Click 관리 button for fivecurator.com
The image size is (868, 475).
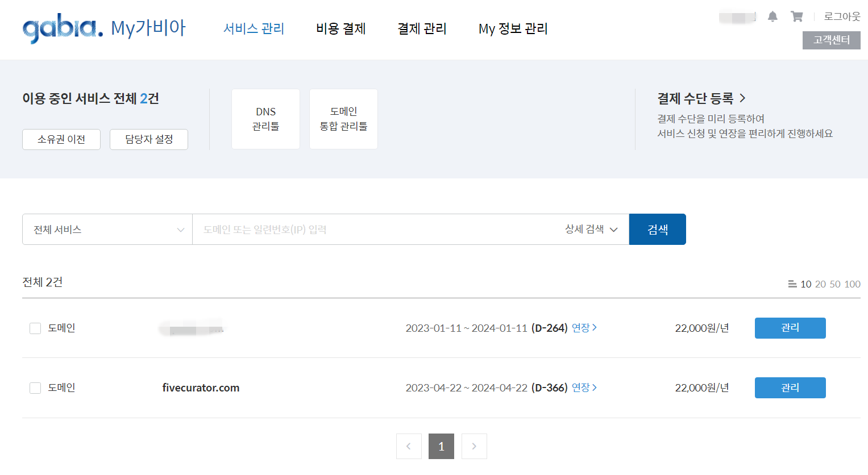click(790, 388)
